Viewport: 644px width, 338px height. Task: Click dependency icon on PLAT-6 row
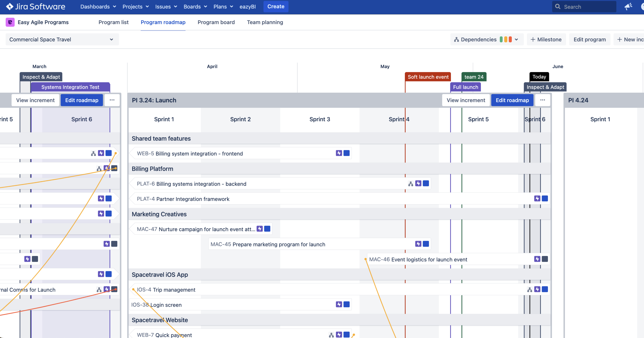click(x=411, y=184)
